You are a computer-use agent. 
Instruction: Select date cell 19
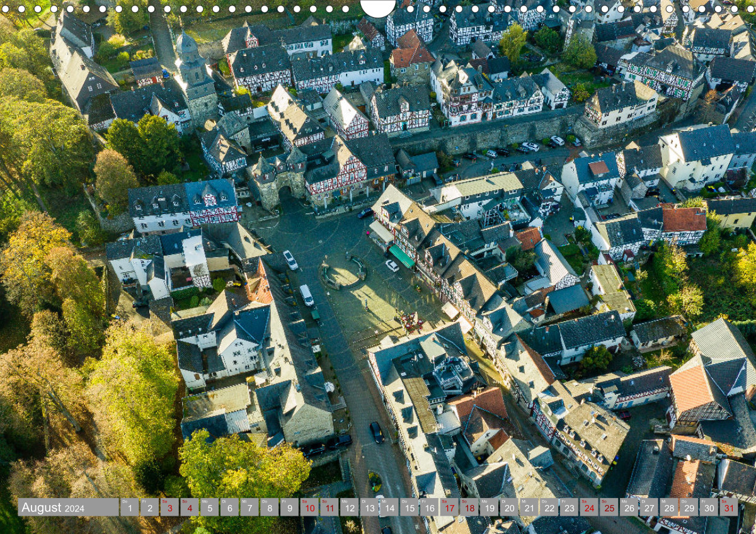(490, 508)
